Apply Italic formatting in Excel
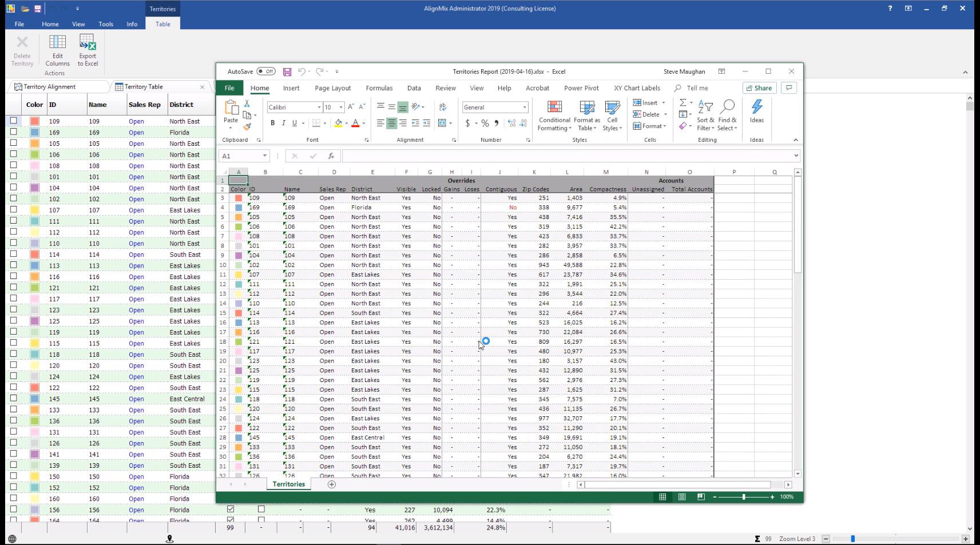 tap(283, 123)
